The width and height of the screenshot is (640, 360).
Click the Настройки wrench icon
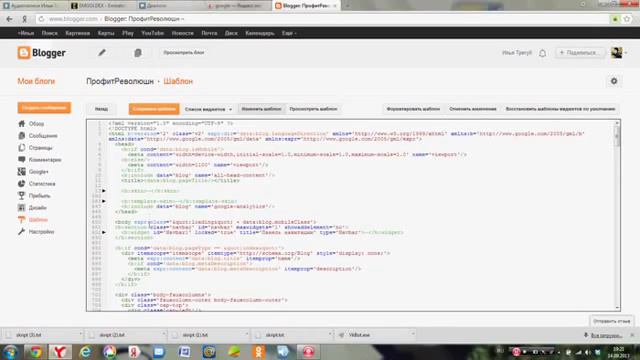[22, 231]
